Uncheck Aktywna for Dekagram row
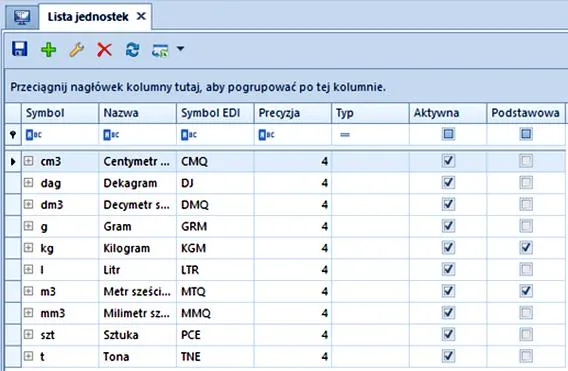 click(x=448, y=182)
